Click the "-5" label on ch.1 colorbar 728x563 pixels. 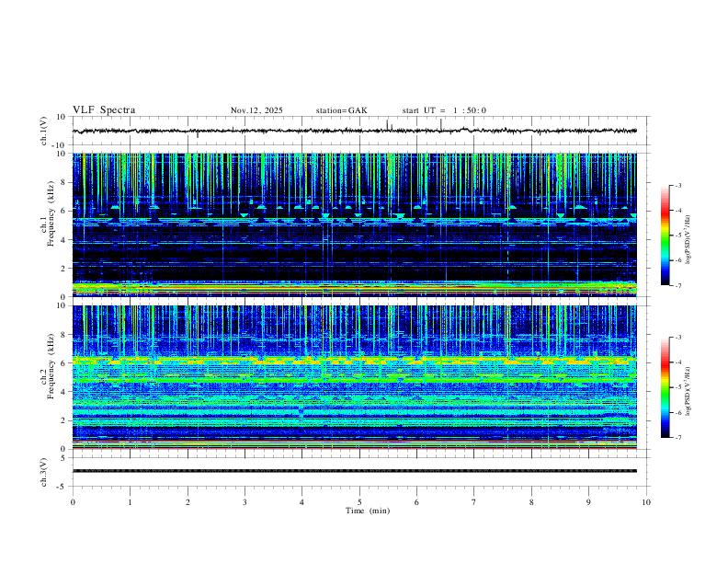[x=677, y=236]
